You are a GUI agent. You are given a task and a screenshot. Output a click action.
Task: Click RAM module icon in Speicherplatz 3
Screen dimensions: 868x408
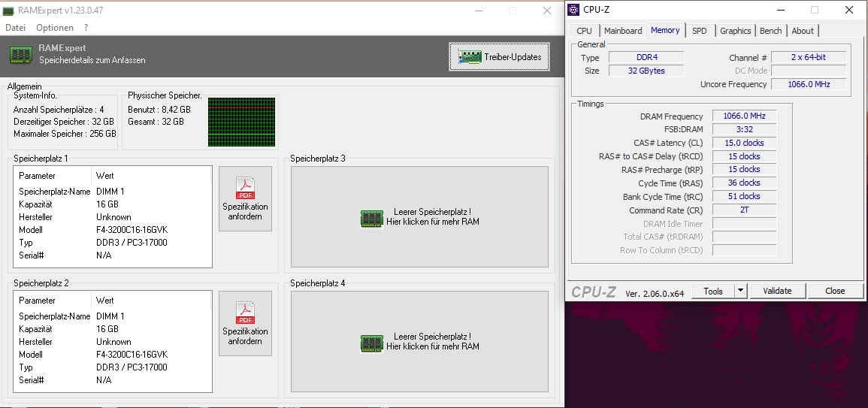371,219
